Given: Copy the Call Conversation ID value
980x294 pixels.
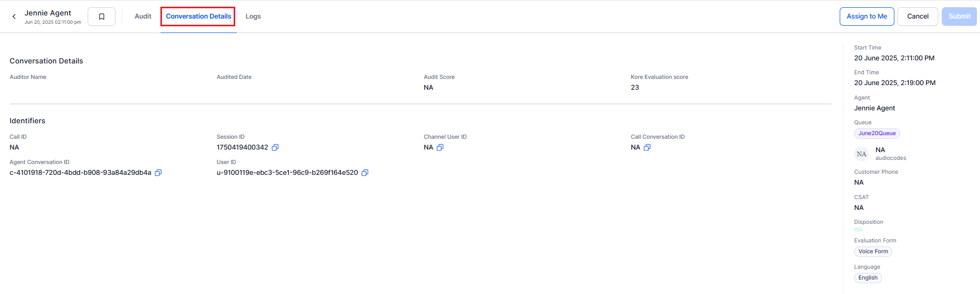Looking at the screenshot, I should [647, 148].
